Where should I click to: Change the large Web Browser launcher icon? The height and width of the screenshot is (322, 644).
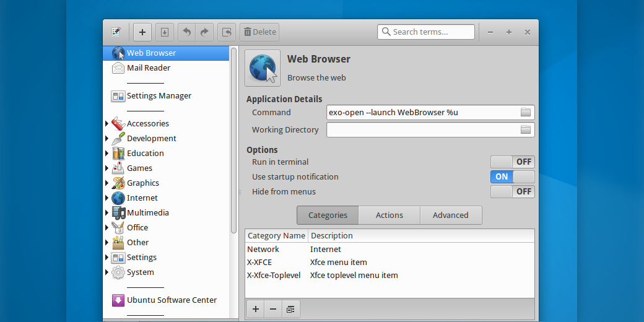click(263, 68)
